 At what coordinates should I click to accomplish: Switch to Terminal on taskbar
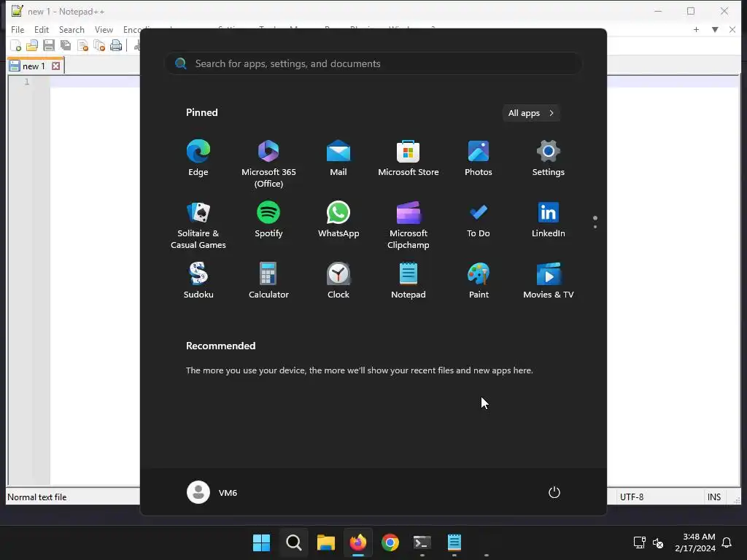422,542
